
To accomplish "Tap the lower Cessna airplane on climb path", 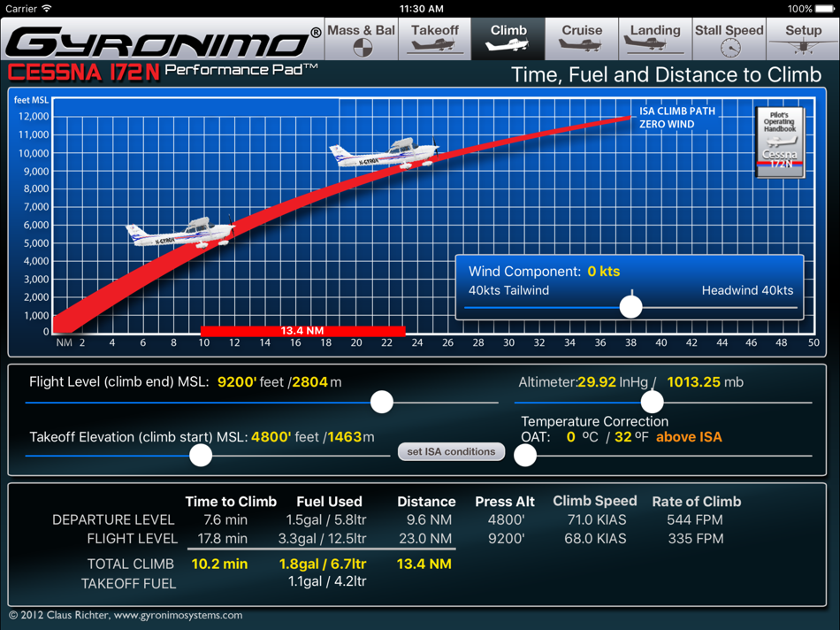I will 181,232.
